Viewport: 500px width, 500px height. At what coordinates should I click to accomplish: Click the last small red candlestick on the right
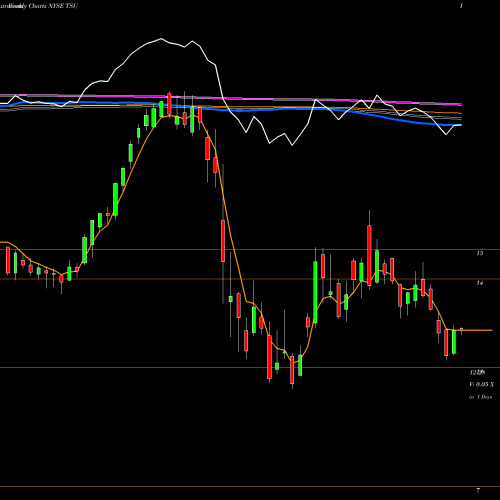point(461,330)
